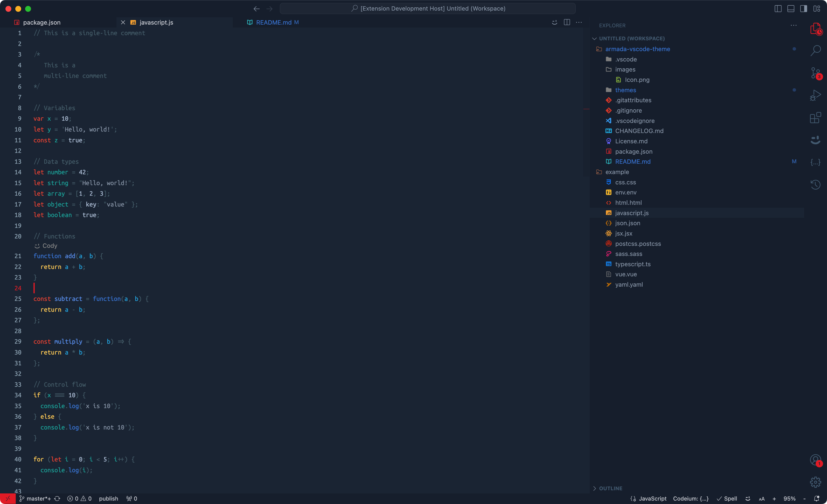This screenshot has width=827, height=504.
Task: Open Source Control view with badge
Action: [x=815, y=73]
